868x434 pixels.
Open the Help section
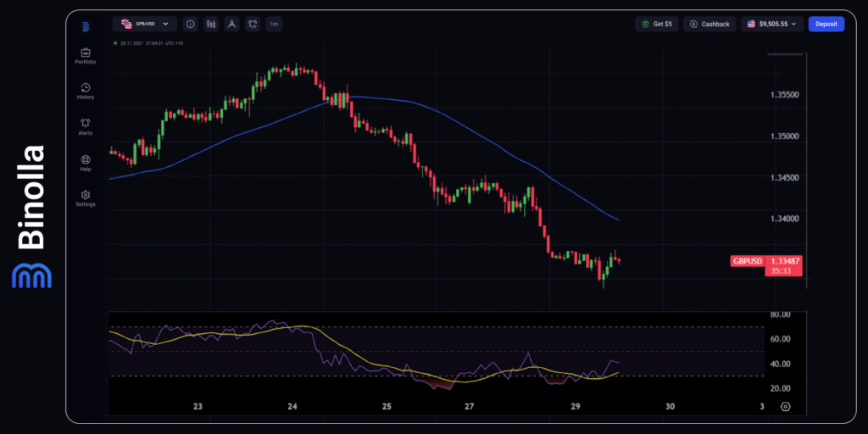(85, 162)
